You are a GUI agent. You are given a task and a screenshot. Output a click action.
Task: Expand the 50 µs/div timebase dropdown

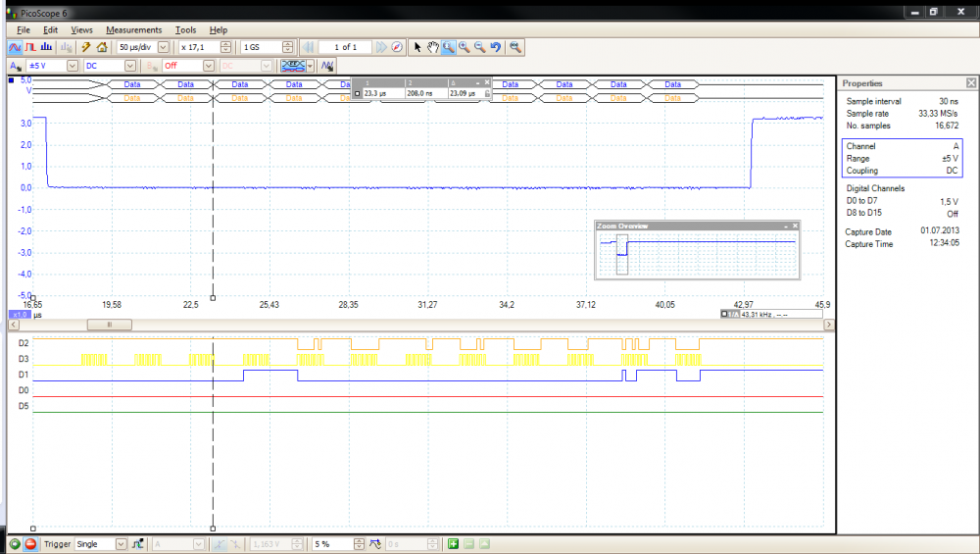tap(163, 47)
